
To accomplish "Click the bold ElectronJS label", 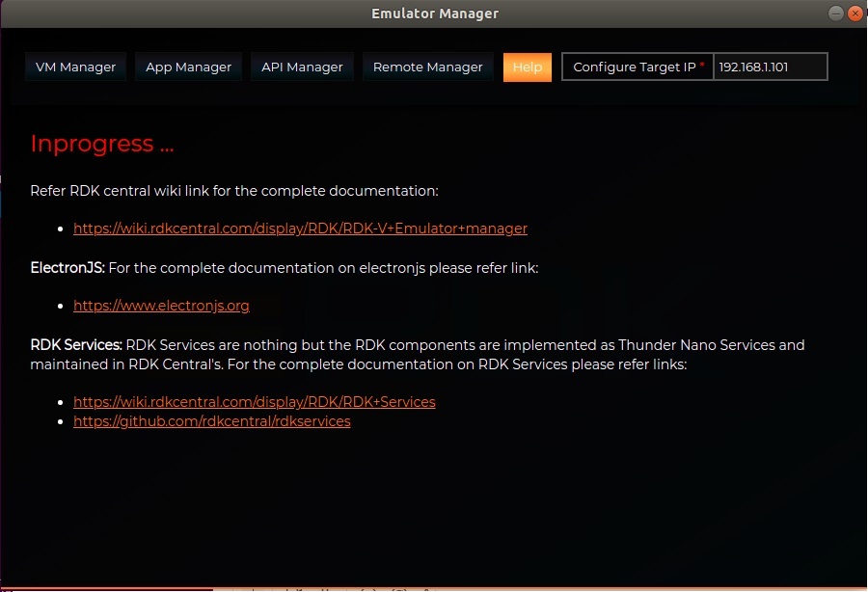I will click(x=67, y=267).
